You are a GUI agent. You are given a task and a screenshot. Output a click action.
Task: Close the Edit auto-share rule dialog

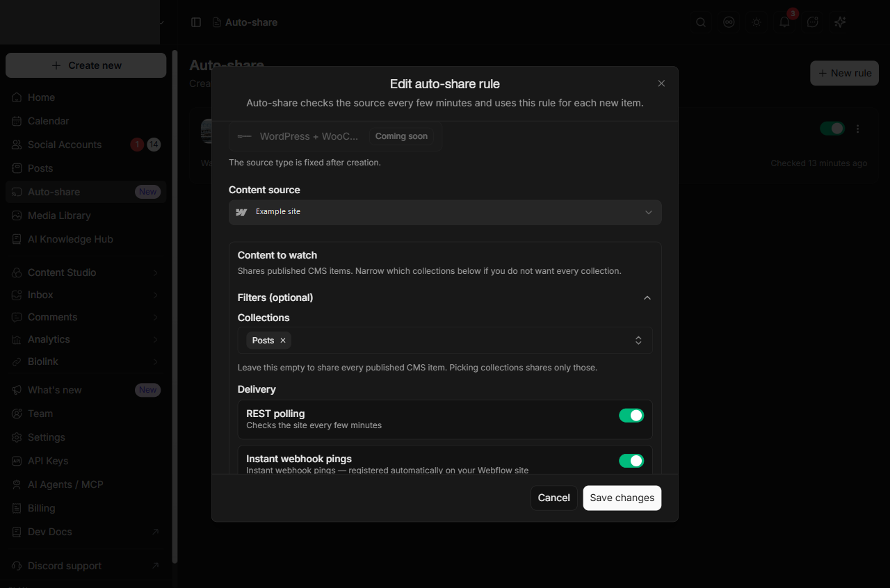pos(661,83)
